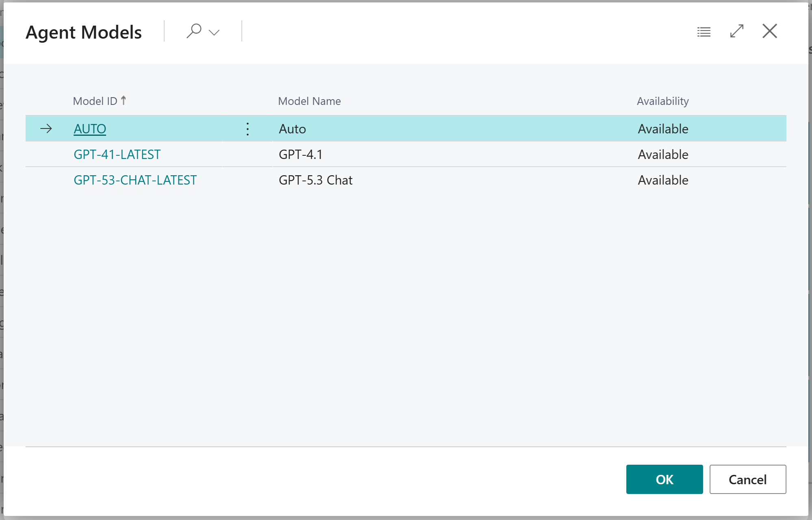Screen dimensions: 812x520
Task: Dismiss dialog with Cancel button
Action: (748, 479)
